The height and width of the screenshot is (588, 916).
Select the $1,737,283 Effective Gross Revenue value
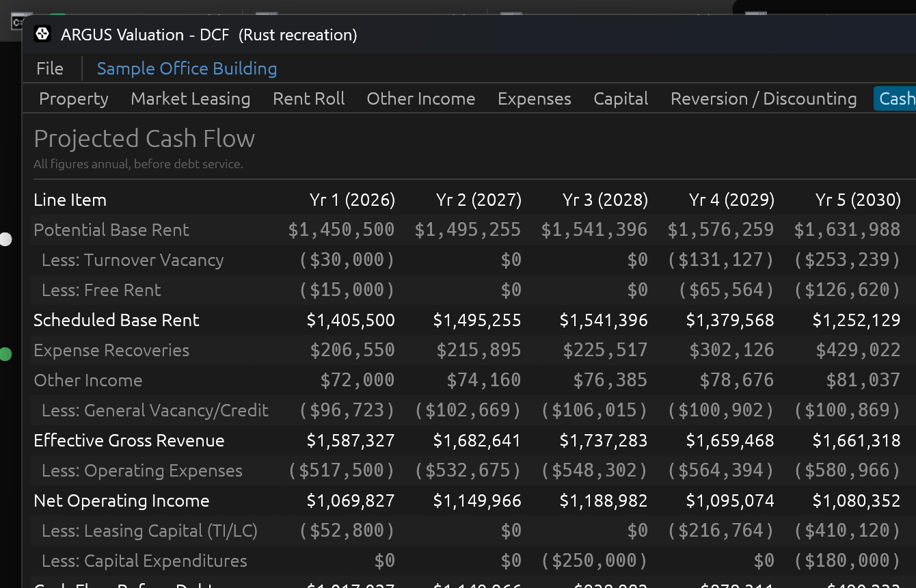pyautogui.click(x=604, y=440)
